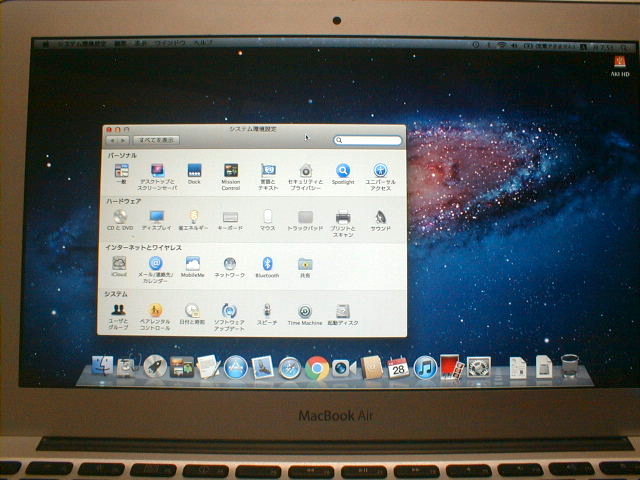Open Mission Control preferences
The image size is (640, 480).
point(231,177)
